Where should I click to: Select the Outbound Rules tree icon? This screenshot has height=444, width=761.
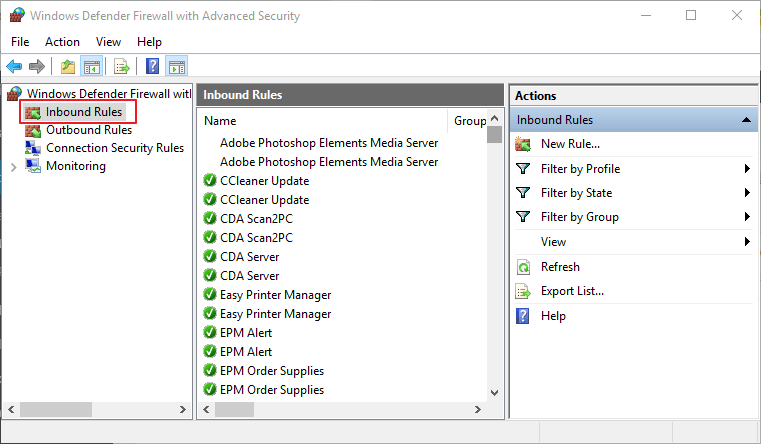click(33, 131)
